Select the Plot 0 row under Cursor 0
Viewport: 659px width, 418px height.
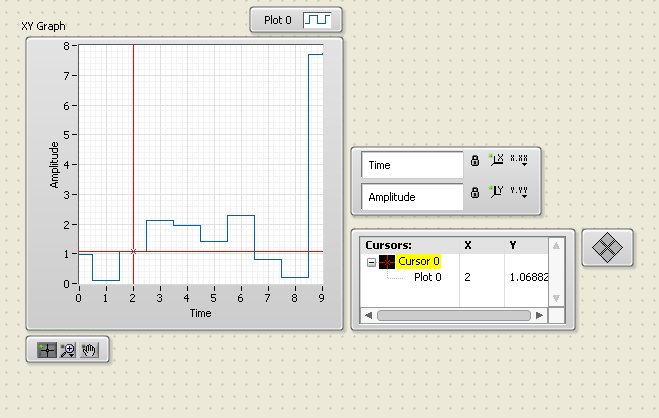tap(427, 277)
